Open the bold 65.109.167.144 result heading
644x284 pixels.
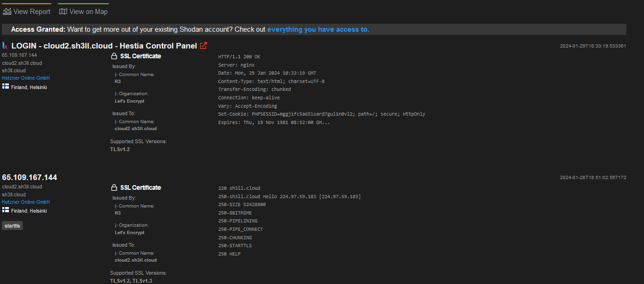(29, 177)
